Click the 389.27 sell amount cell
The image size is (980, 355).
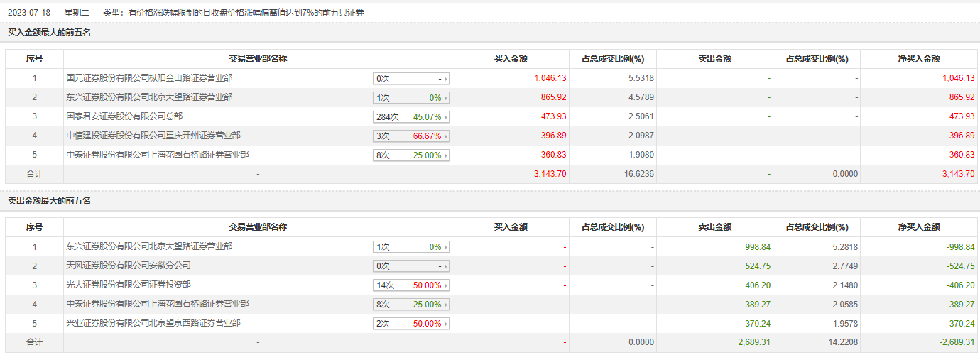tap(758, 305)
